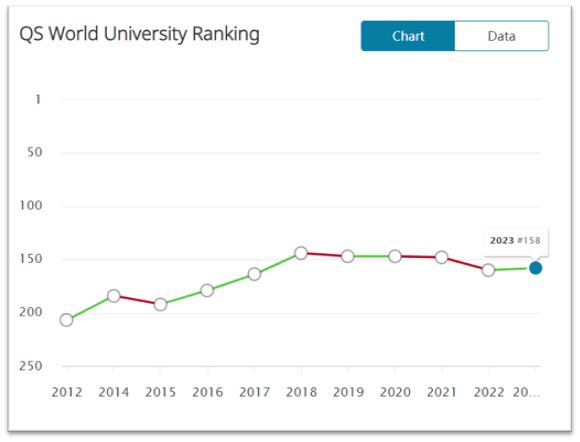Screen dimensions: 580x442
Task: Select the 2022 data point marker
Action: 488,270
